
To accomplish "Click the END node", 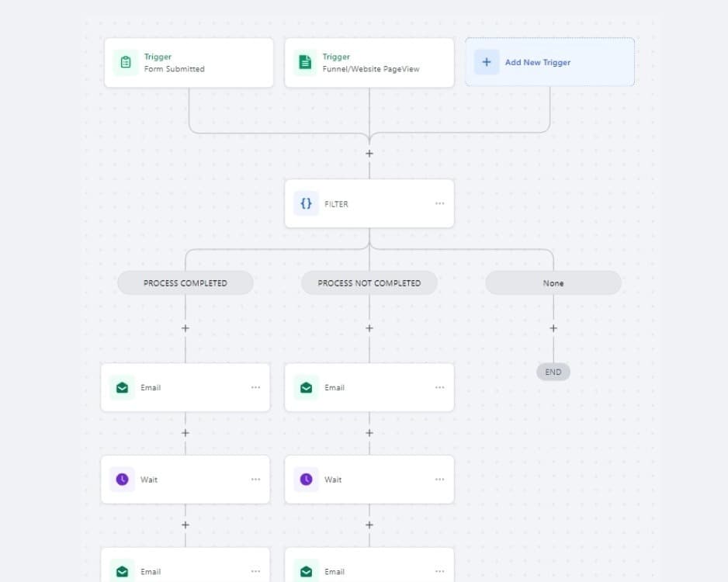I will tap(553, 372).
